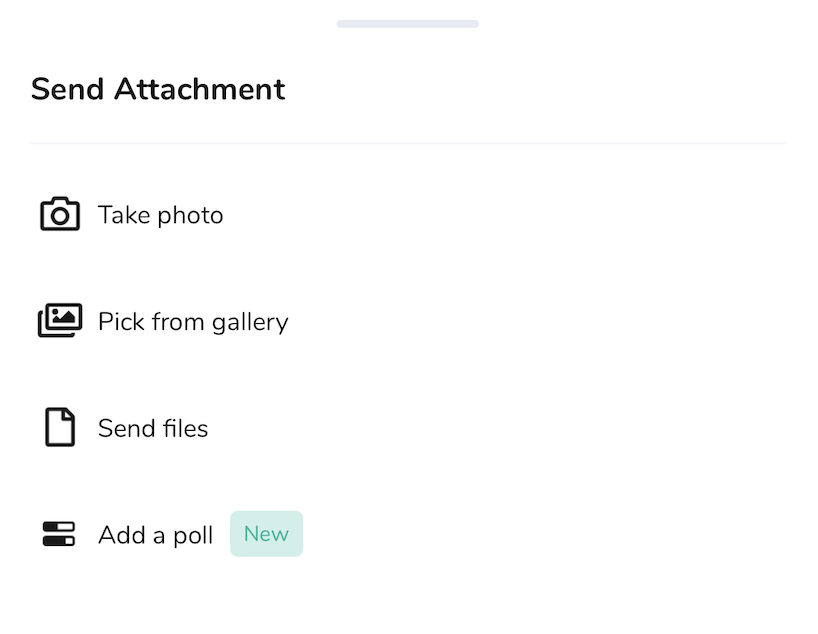
Task: Click the Send Attachment heading
Action: pyautogui.click(x=158, y=89)
